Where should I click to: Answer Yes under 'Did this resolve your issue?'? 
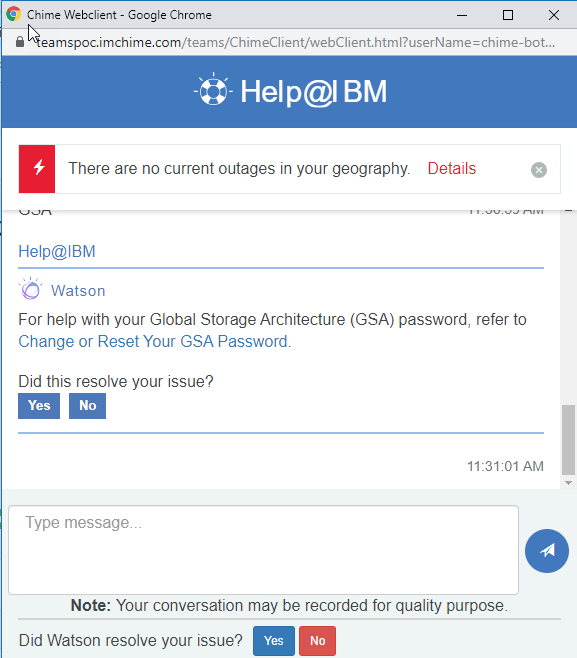(39, 406)
